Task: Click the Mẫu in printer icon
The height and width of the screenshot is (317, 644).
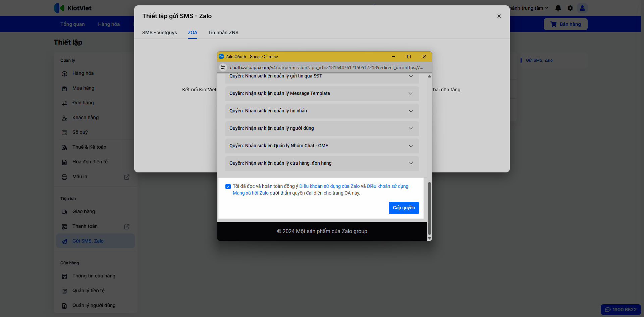Action: point(64,177)
